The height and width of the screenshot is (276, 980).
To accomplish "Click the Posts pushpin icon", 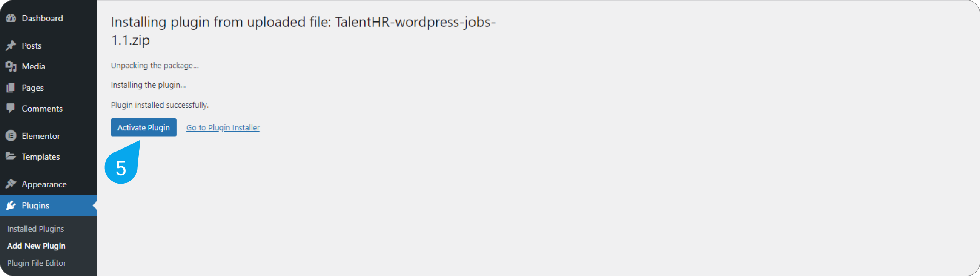I will [x=11, y=46].
